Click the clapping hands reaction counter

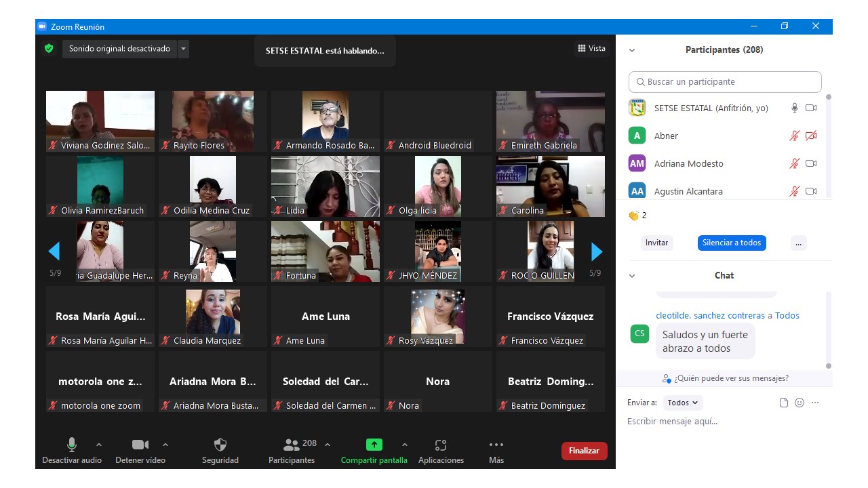click(x=637, y=216)
